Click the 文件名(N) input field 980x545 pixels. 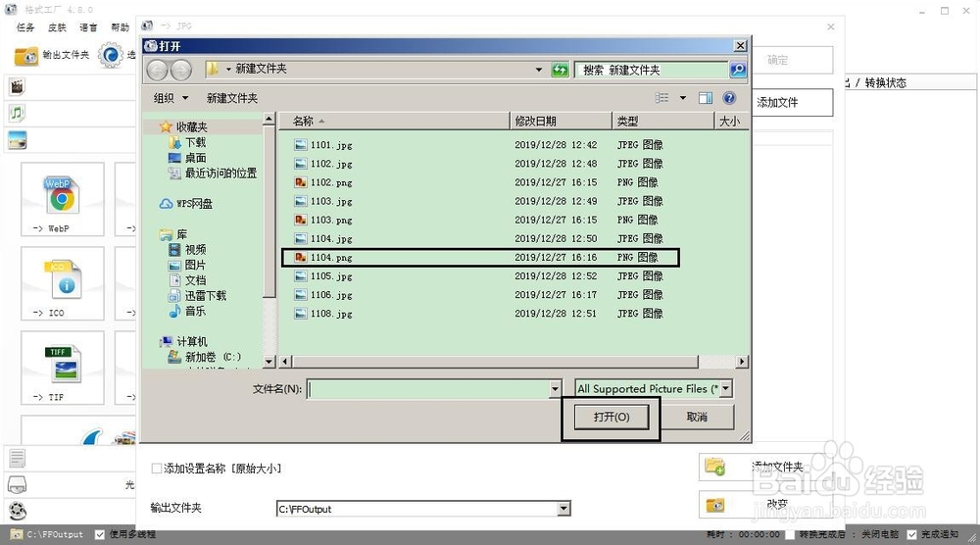point(428,389)
